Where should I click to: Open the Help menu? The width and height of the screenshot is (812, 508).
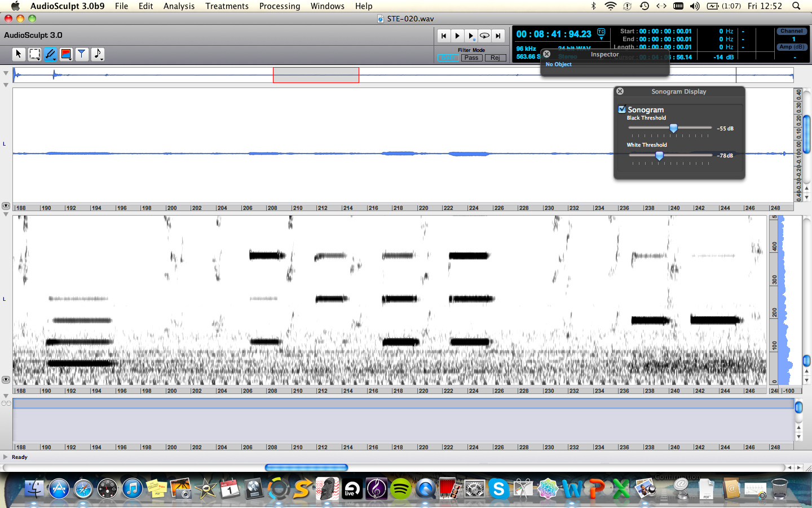coord(364,6)
